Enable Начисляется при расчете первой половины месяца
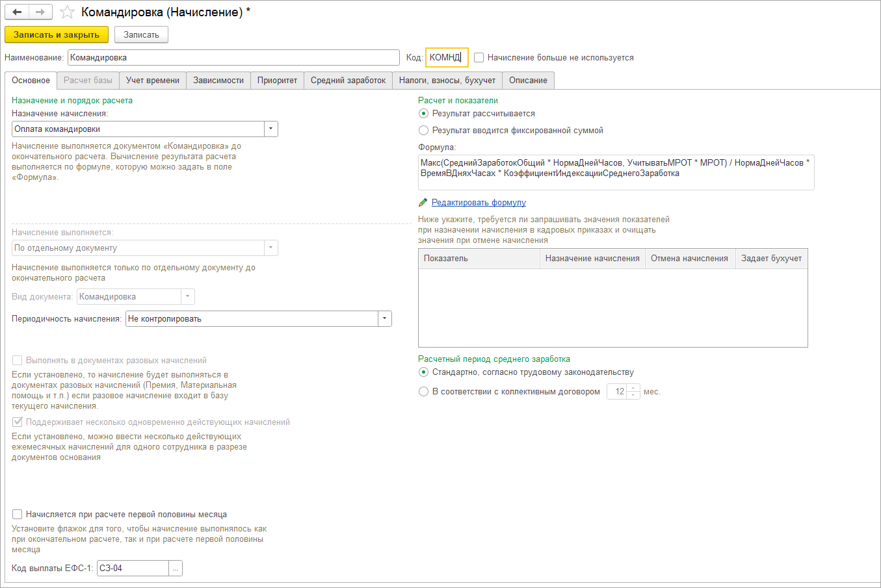This screenshot has height=588, width=881. tap(18, 515)
